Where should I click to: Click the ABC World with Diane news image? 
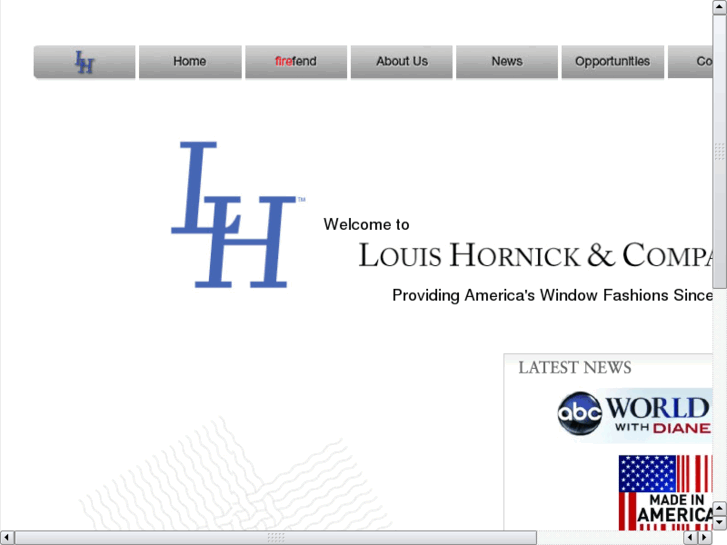[x=634, y=414]
